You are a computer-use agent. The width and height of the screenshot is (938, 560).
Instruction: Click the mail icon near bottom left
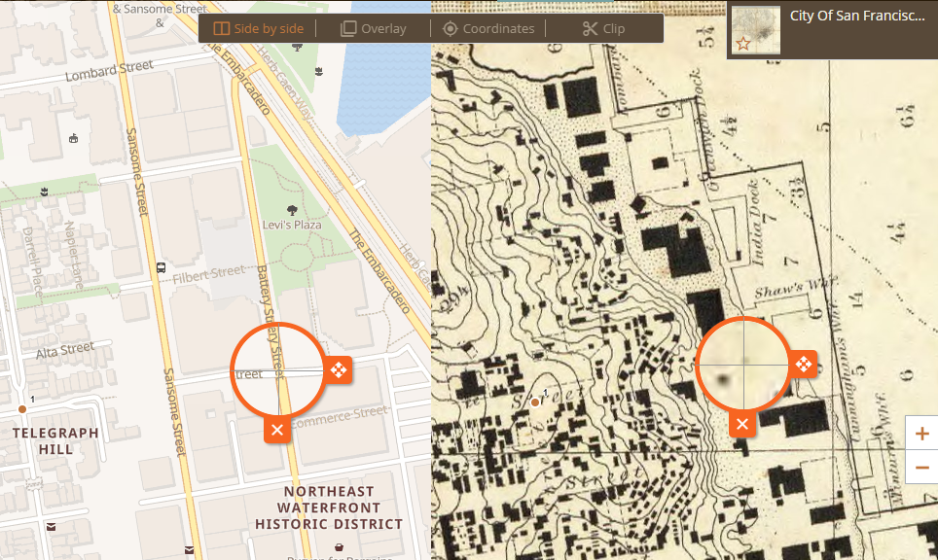point(52,527)
